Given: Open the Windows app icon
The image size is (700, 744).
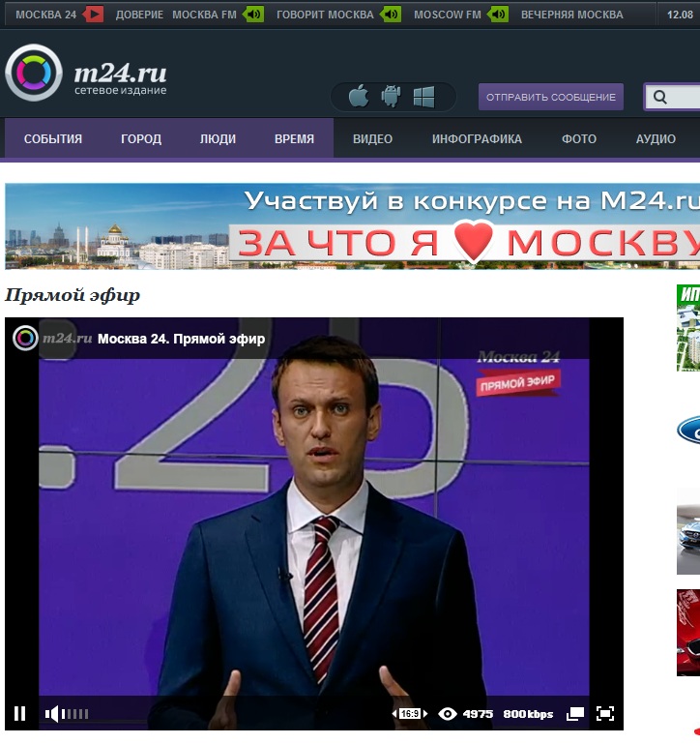Looking at the screenshot, I should (423, 98).
